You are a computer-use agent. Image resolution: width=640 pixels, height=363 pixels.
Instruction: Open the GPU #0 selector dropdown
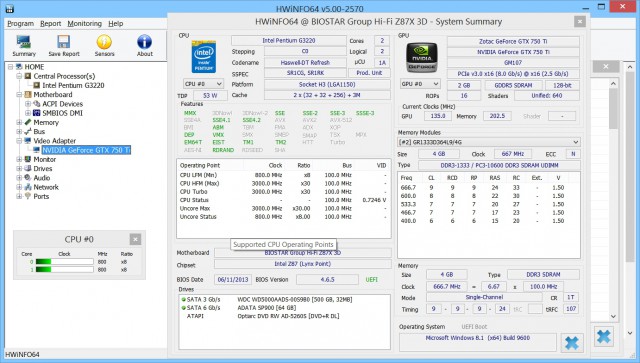tap(420, 84)
